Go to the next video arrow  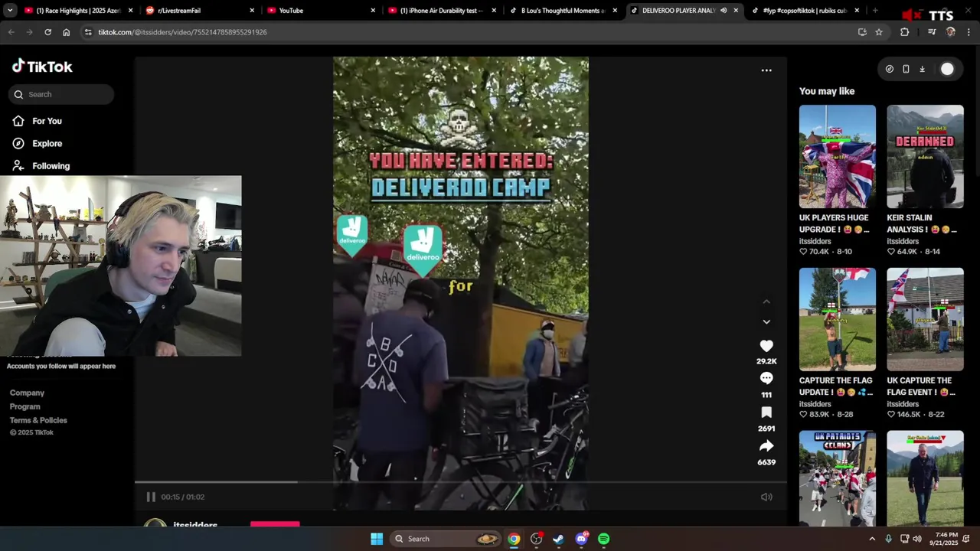(x=766, y=321)
